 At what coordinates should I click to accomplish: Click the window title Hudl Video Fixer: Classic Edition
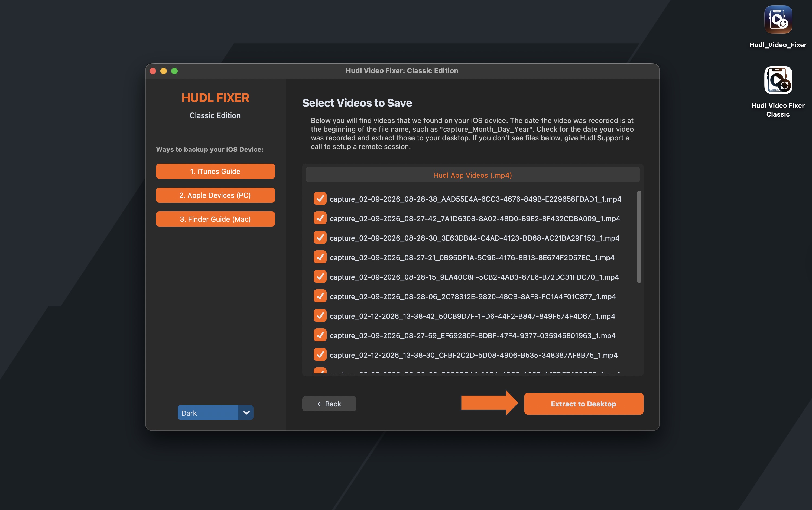point(402,71)
